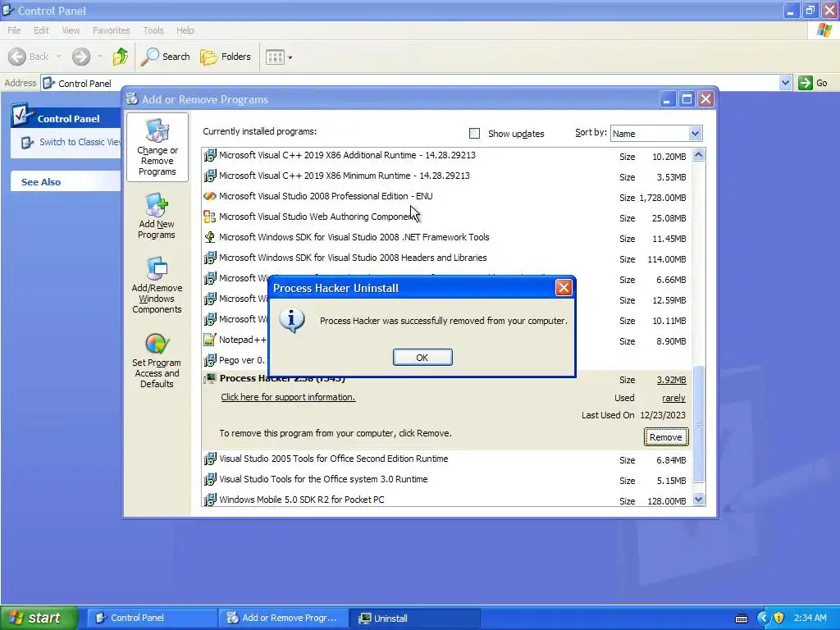Open the Help menu in Control Panel
The height and width of the screenshot is (630, 840).
[185, 30]
